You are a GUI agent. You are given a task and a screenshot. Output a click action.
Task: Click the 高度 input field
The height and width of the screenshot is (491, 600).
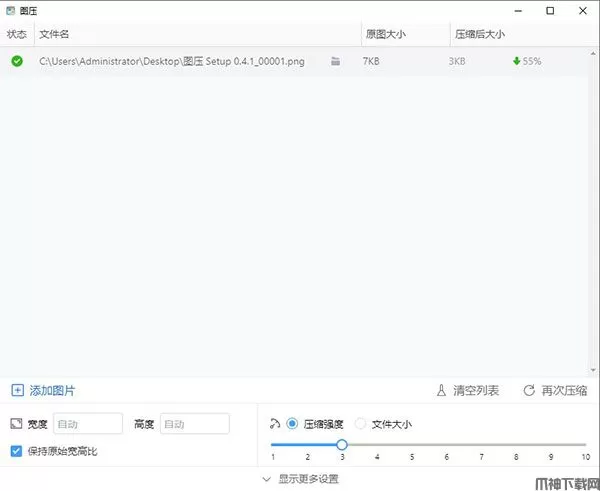pos(195,424)
